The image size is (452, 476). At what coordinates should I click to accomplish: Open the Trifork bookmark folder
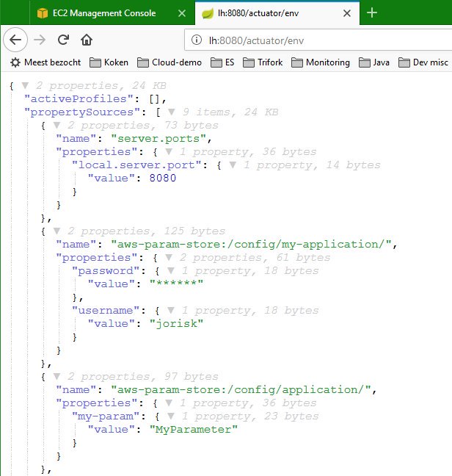pos(263,62)
